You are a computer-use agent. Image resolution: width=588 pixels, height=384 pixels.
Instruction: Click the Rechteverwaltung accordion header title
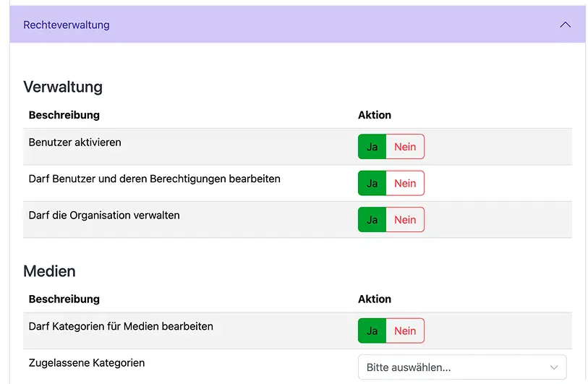[x=67, y=25]
